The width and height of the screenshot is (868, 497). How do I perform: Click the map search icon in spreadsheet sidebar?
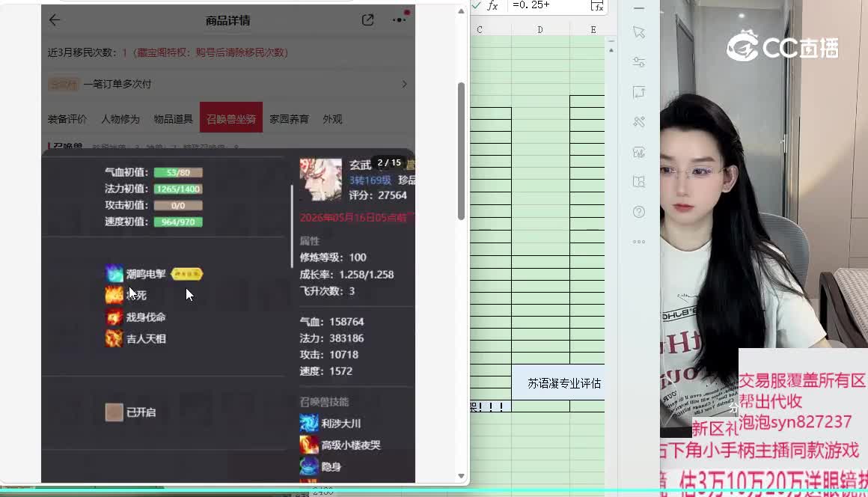click(639, 182)
